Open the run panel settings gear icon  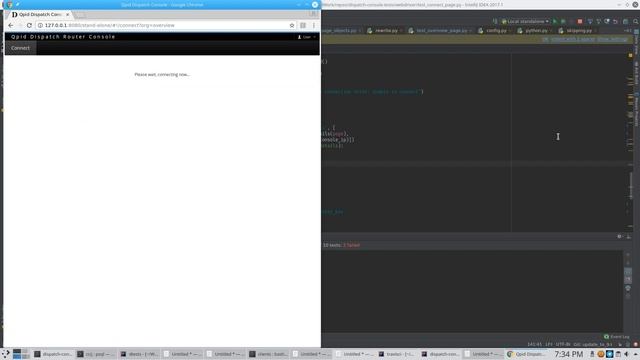[619, 236]
